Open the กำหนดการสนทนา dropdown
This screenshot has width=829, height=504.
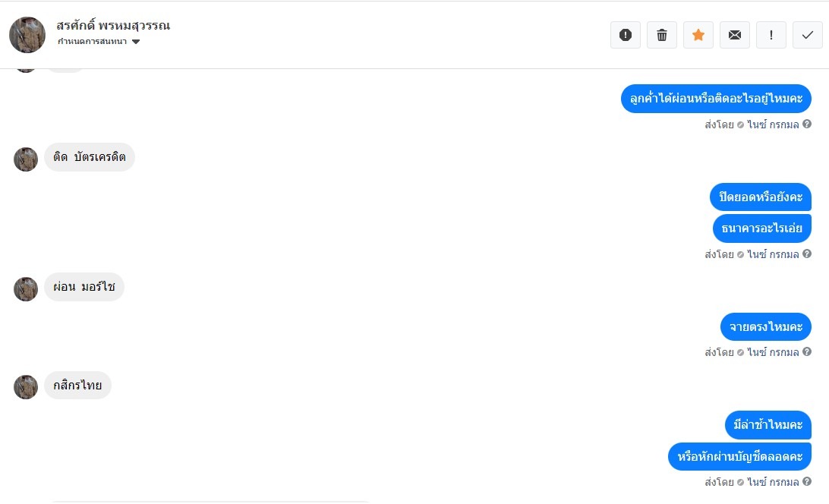click(x=99, y=42)
